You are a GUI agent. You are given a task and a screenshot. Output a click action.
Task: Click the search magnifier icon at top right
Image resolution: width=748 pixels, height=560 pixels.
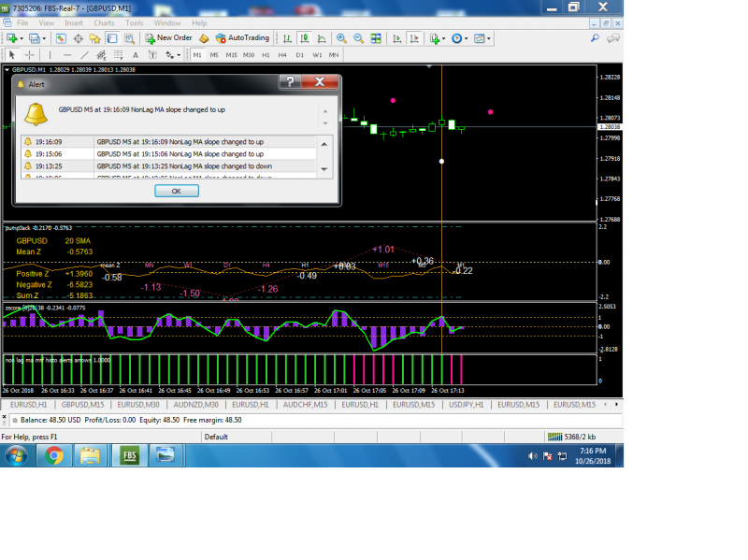595,38
